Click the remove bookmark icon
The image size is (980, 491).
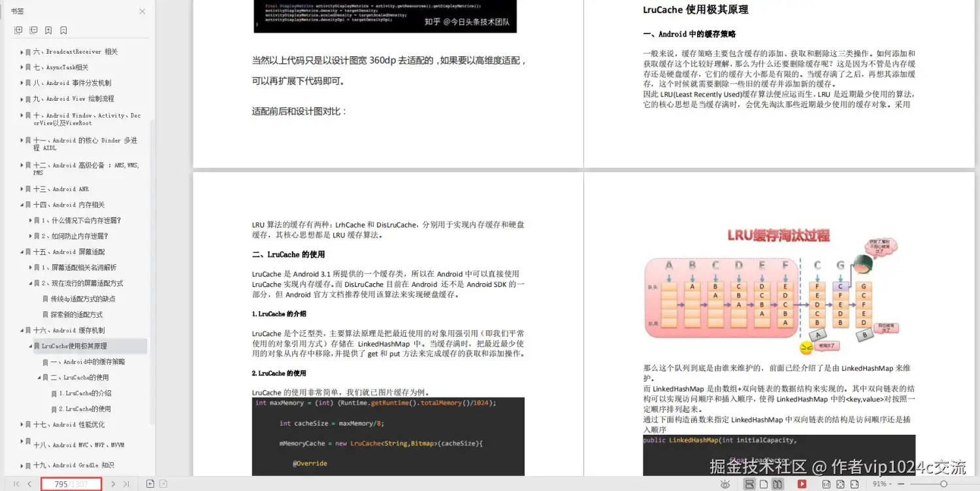63,29
